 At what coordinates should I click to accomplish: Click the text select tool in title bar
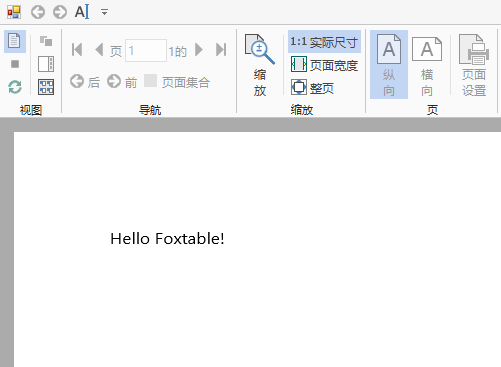click(x=82, y=12)
